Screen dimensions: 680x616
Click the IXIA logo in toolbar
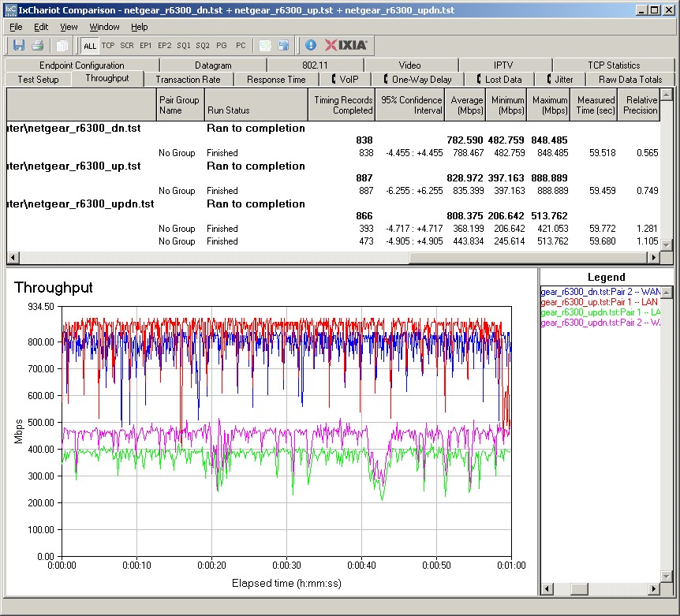(346, 45)
